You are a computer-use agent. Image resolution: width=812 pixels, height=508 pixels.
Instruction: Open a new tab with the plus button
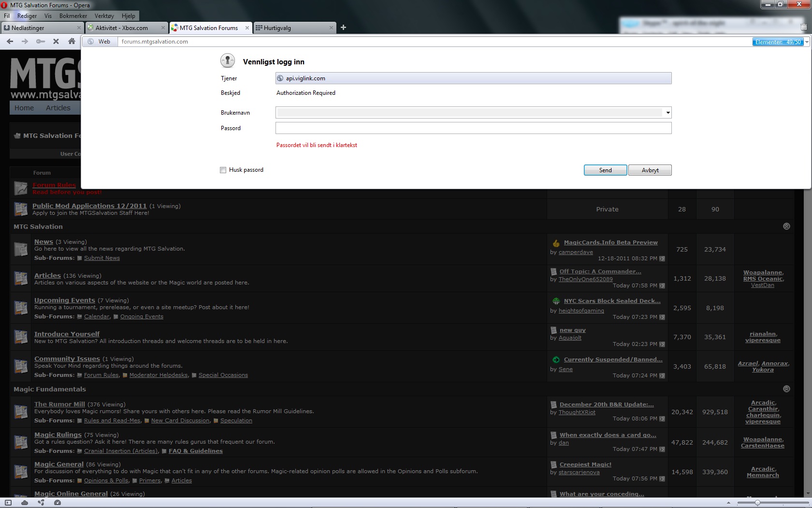click(x=343, y=28)
